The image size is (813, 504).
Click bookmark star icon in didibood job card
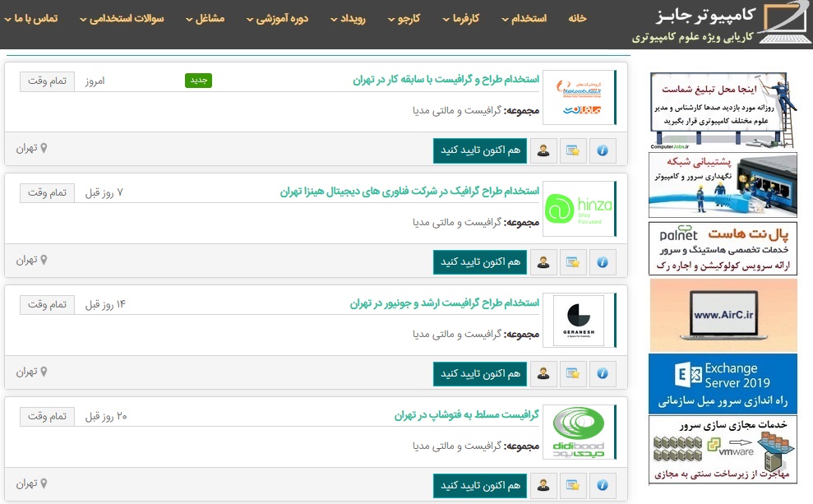pos(573,485)
